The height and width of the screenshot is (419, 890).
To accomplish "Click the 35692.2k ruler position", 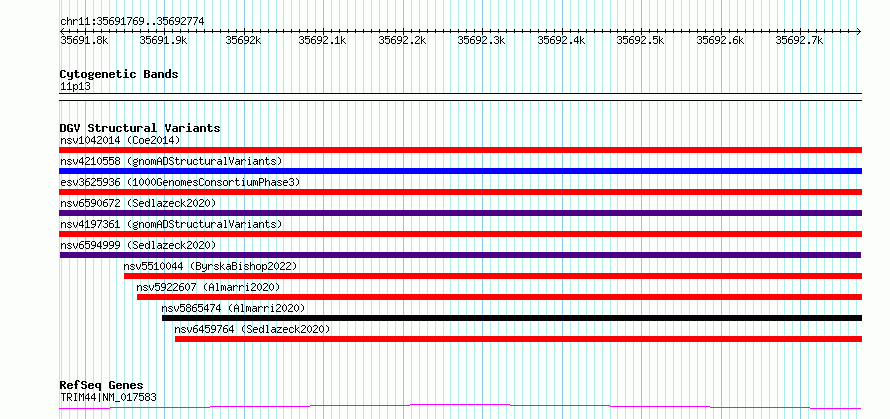I will pyautogui.click(x=402, y=40).
